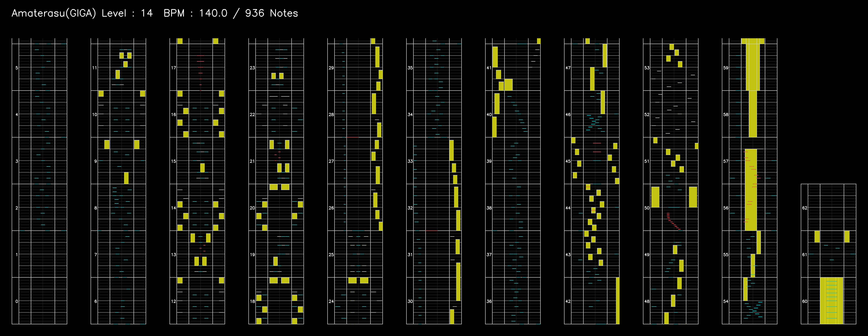Click the right yellow hold note in measure 50
868x336 pixels.
click(693, 197)
